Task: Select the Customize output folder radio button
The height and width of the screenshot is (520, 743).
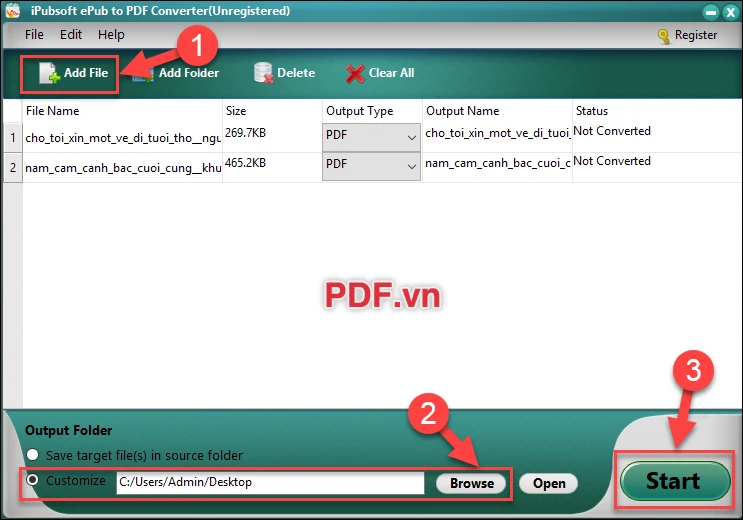Action: click(x=33, y=480)
